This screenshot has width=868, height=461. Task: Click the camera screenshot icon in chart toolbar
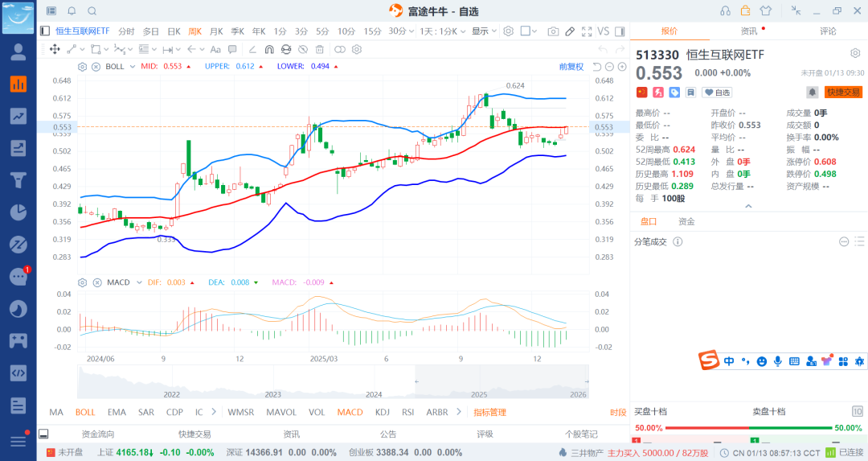point(553,31)
